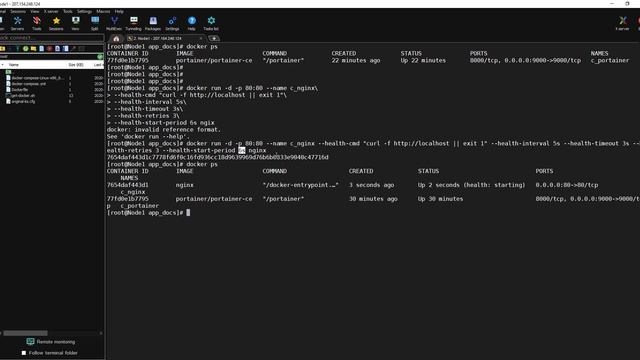
Task: Open the X server menu
Action: coord(51,11)
